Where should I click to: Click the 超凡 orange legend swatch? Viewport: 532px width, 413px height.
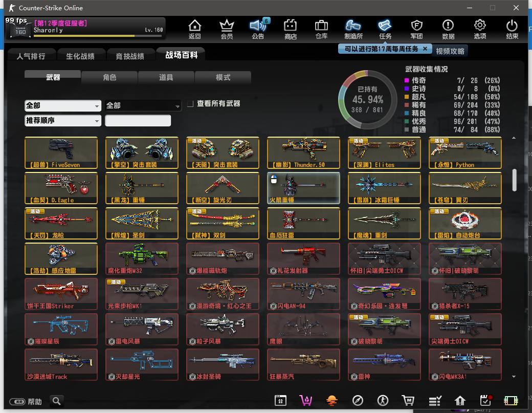pyautogui.click(x=407, y=97)
